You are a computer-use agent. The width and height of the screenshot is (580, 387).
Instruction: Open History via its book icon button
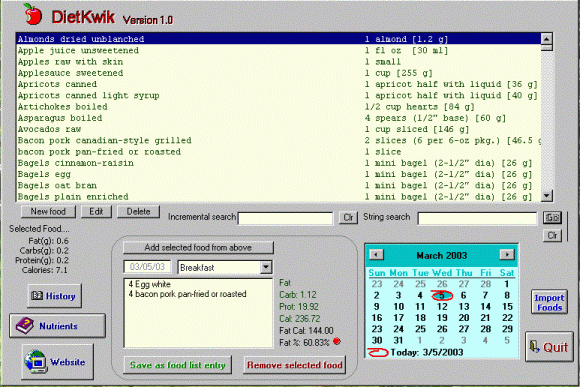[x=54, y=296]
